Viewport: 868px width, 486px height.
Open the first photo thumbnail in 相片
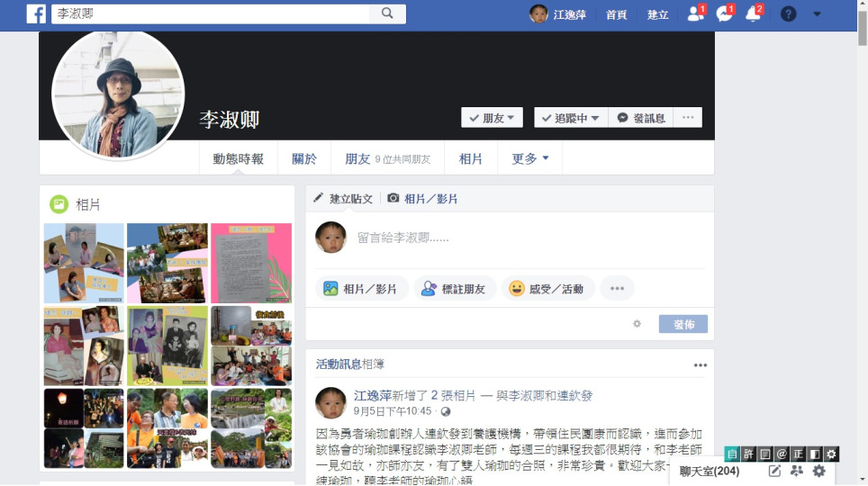84,263
